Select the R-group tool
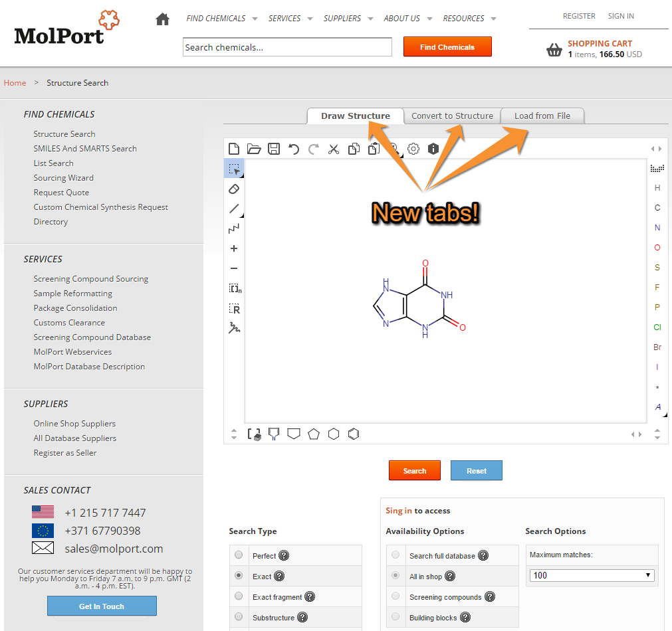 [x=235, y=308]
